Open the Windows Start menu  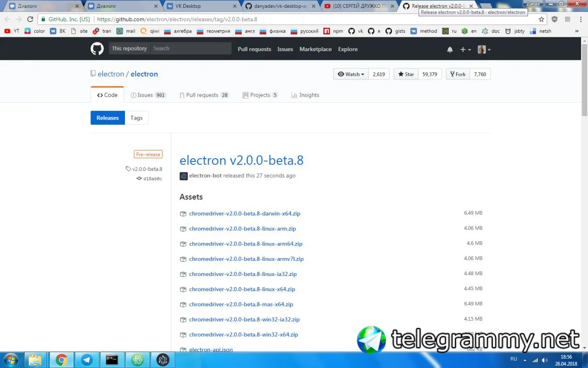click(x=11, y=360)
